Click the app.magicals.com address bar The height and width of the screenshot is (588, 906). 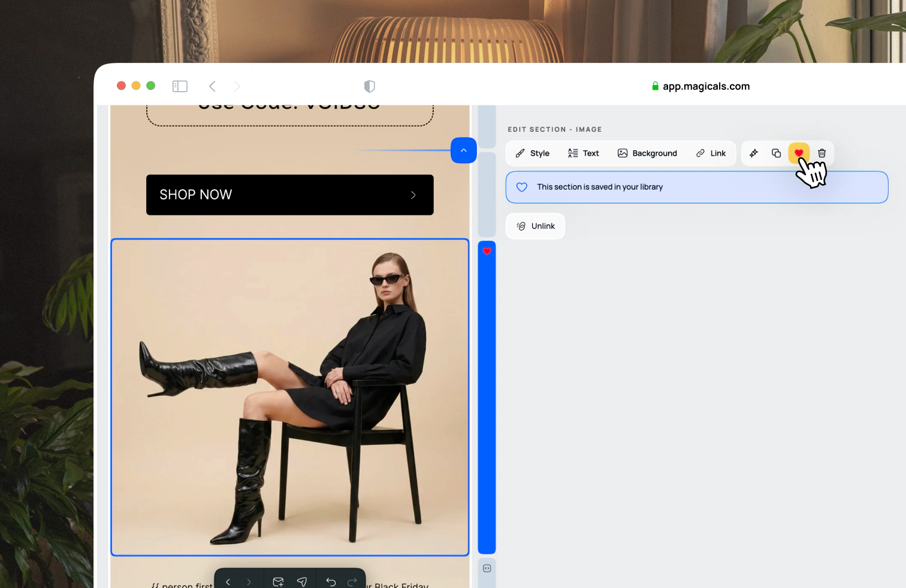click(x=700, y=86)
